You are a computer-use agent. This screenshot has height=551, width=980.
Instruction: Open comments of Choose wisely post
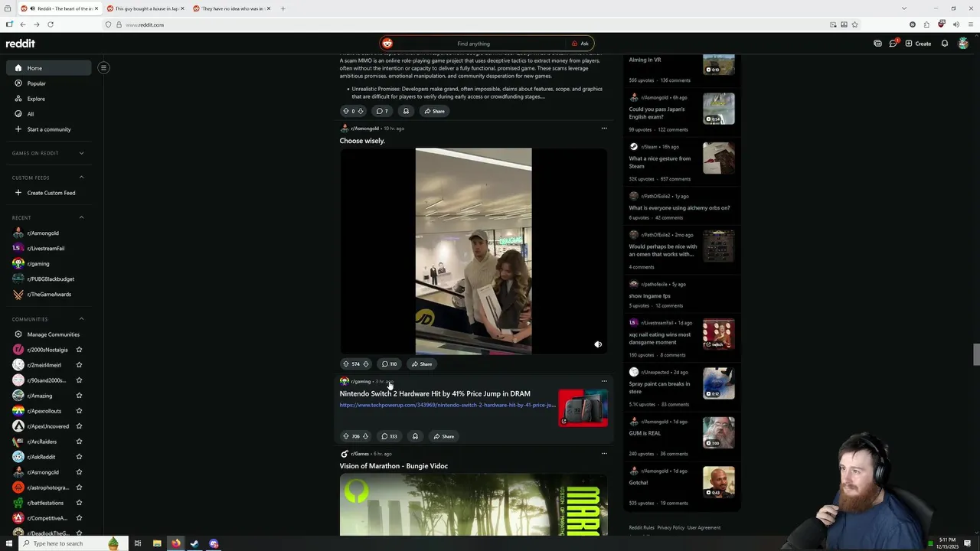389,364
